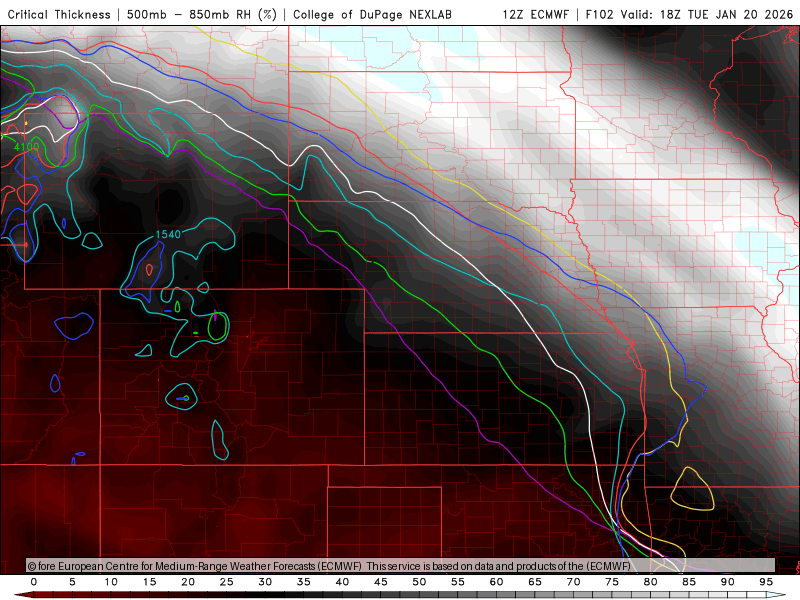Image resolution: width=800 pixels, height=600 pixels.
Task: Click the "95" value on the color scale
Action: pyautogui.click(x=766, y=582)
